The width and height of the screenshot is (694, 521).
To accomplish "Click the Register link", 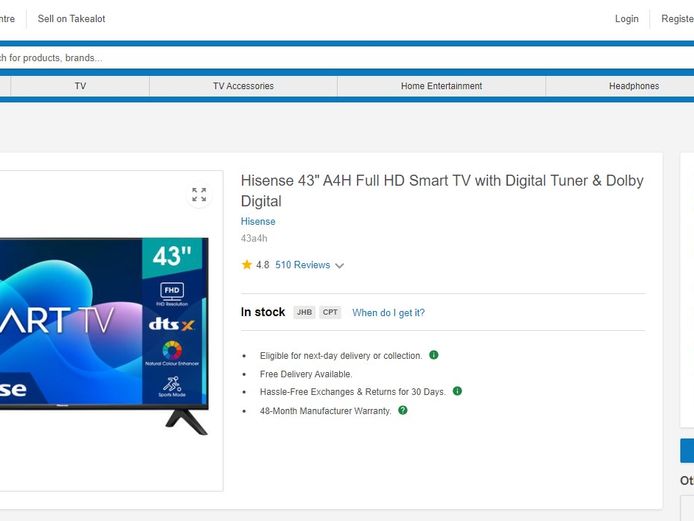I will (678, 19).
